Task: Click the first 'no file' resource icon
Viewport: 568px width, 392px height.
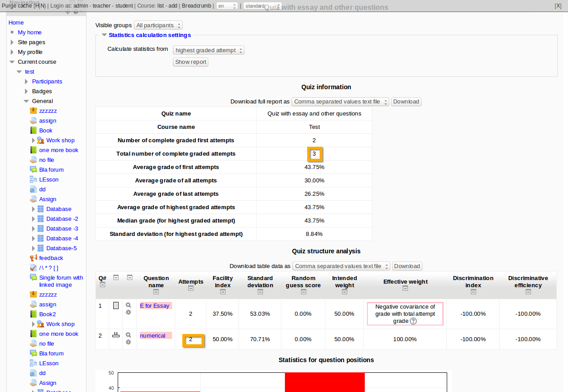Action: pos(33,160)
